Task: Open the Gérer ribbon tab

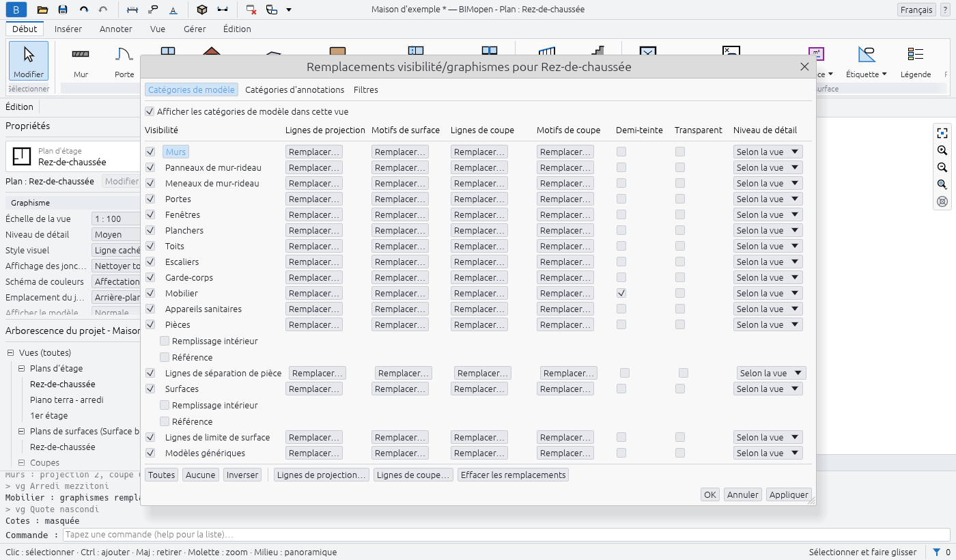Action: click(x=195, y=29)
